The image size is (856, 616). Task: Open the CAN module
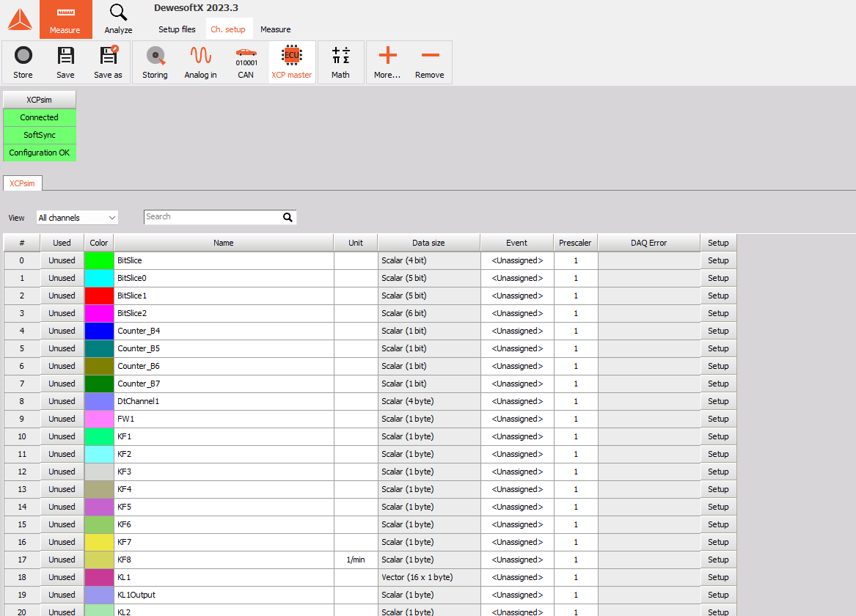246,63
